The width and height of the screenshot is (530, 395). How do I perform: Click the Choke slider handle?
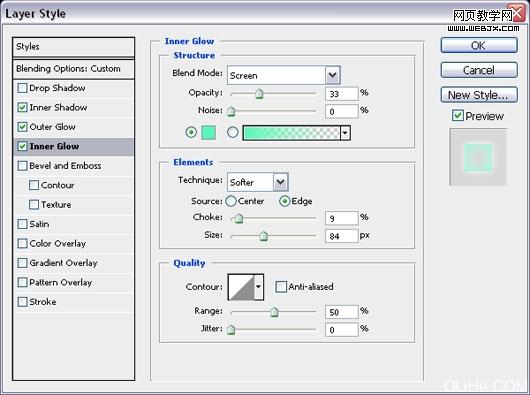point(239,219)
